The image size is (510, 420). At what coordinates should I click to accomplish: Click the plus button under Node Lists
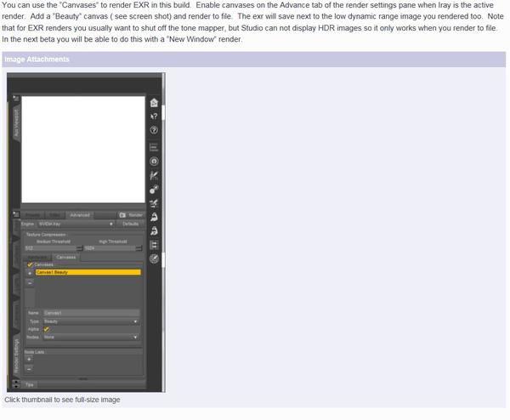(x=29, y=359)
